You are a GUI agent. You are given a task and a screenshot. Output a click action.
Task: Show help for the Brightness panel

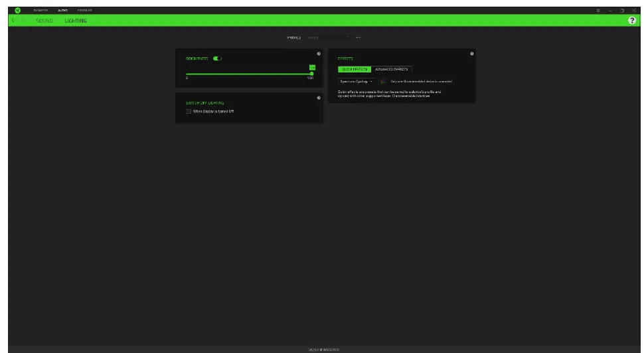point(319,54)
